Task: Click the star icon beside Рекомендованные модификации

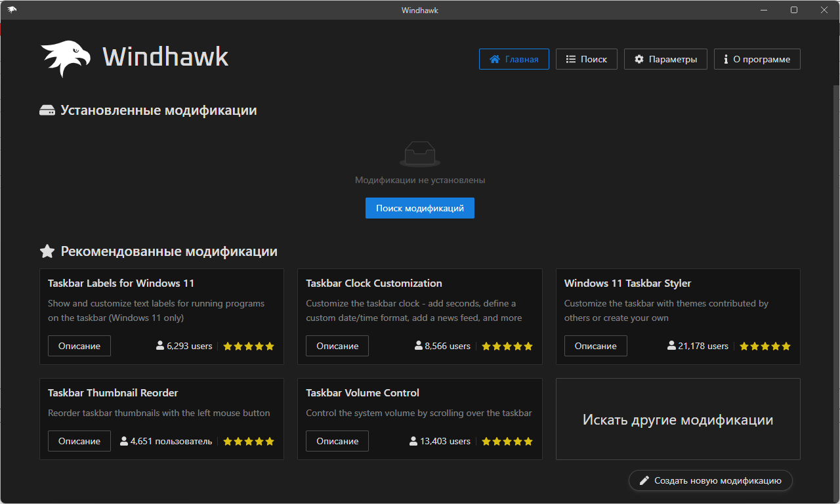Action: click(x=47, y=251)
